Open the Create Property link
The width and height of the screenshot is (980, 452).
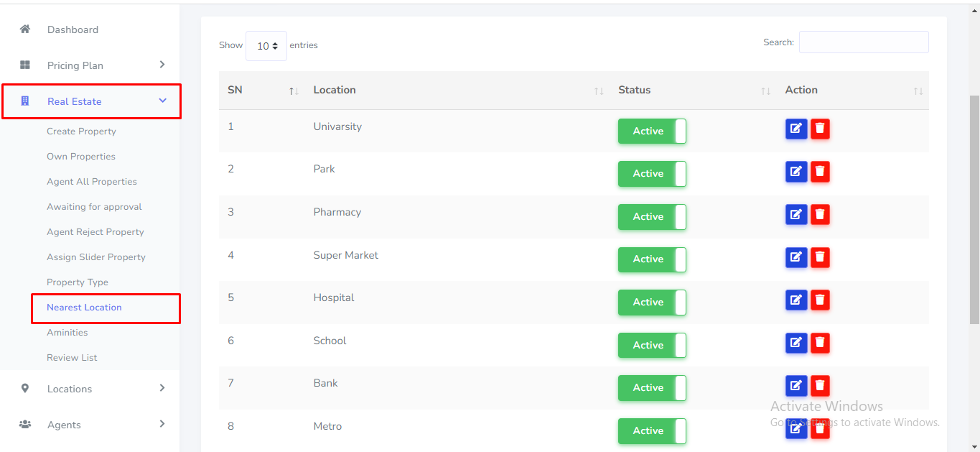point(81,132)
